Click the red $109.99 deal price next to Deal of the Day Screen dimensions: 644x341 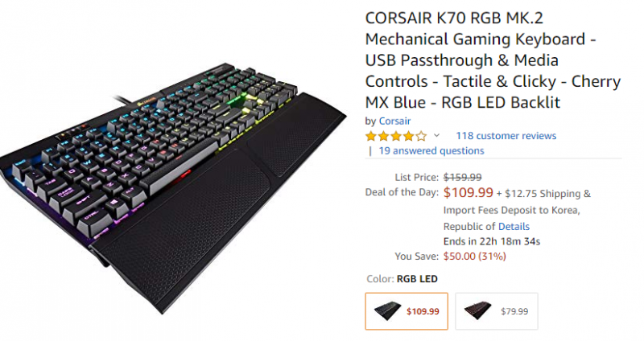tap(468, 193)
